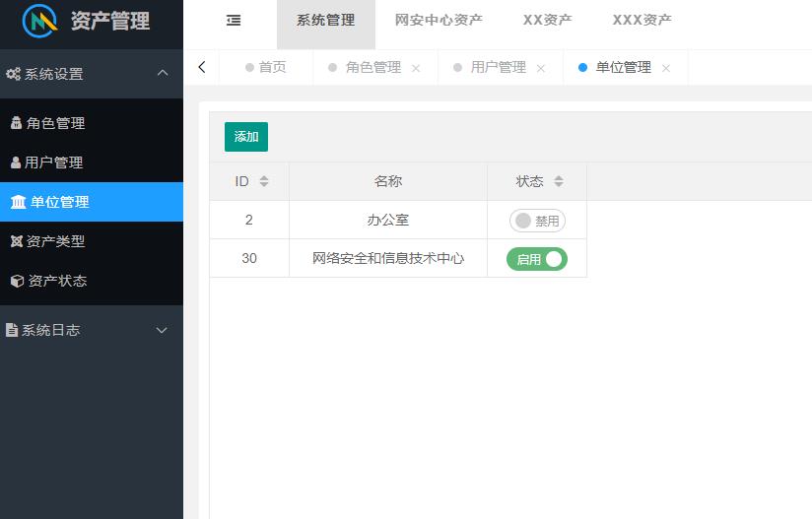
Task: Click the 系统设置 sidebar group label
Action: [x=54, y=74]
